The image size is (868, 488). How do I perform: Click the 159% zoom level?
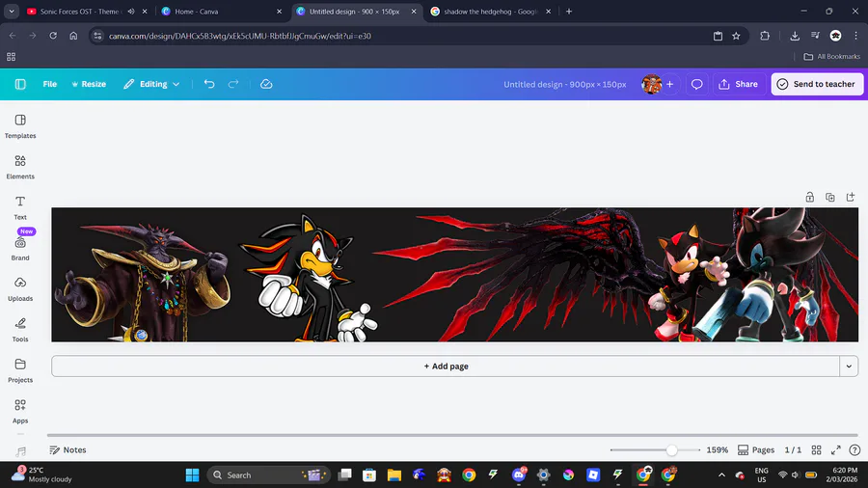tap(717, 449)
